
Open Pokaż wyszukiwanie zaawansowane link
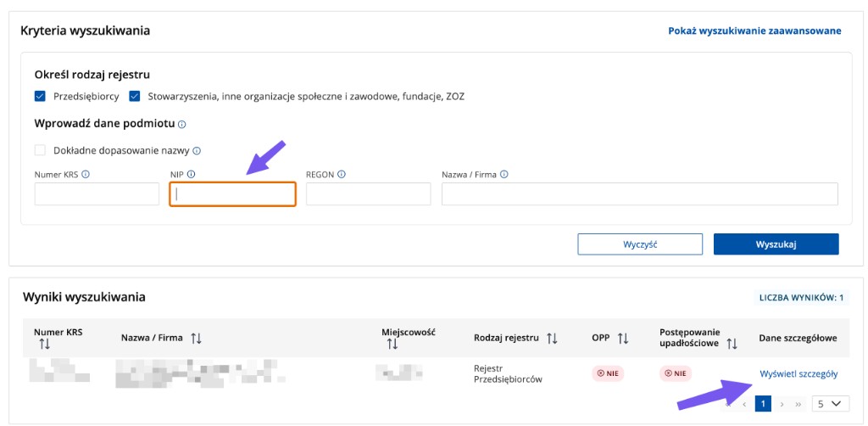755,31
